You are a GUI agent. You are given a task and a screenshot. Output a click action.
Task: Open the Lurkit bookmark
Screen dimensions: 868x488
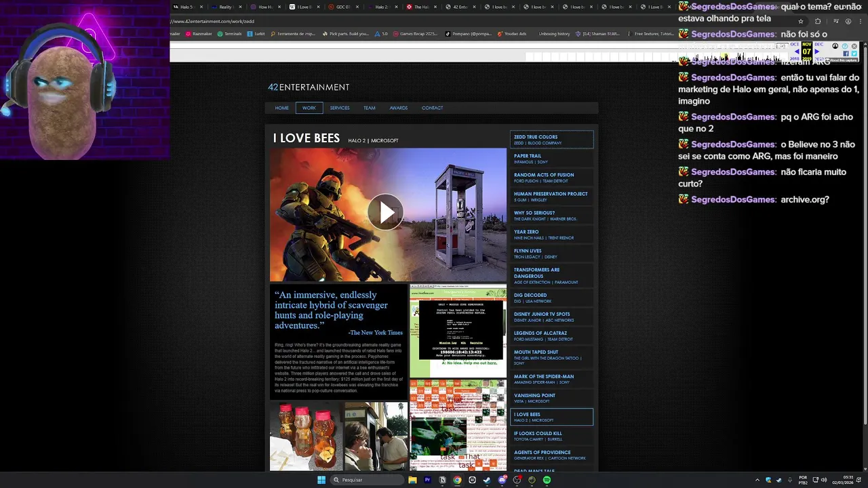pyautogui.click(x=256, y=34)
